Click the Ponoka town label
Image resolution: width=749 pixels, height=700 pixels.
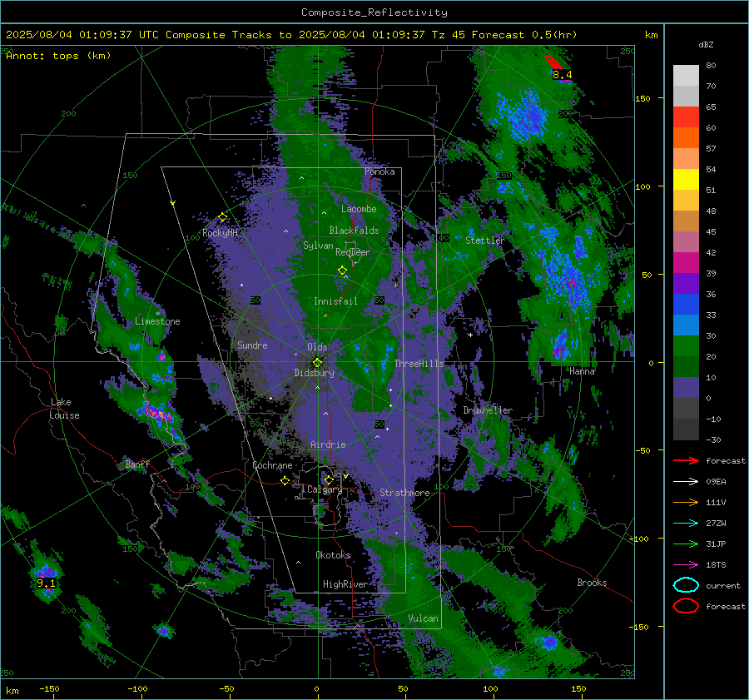pos(379,171)
